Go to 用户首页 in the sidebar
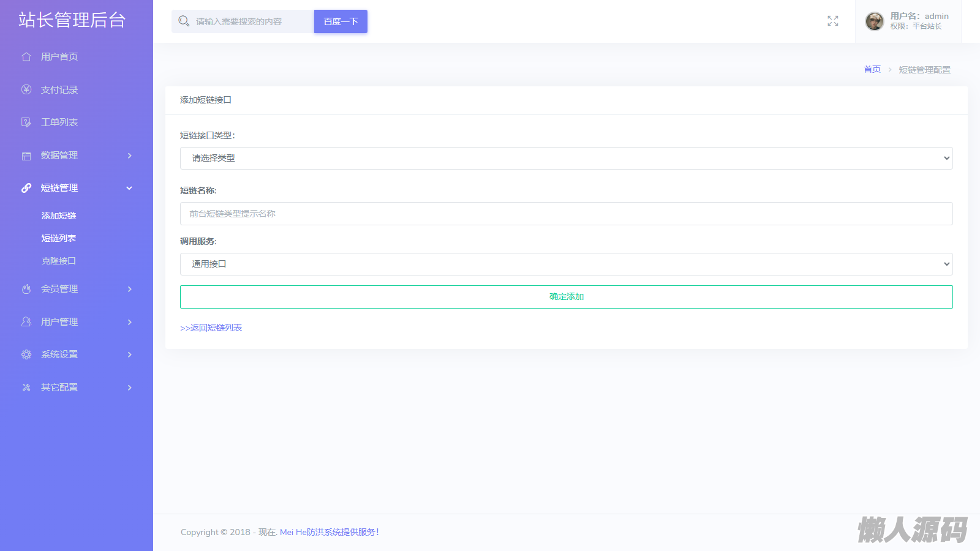The height and width of the screenshot is (551, 980). click(x=59, y=57)
